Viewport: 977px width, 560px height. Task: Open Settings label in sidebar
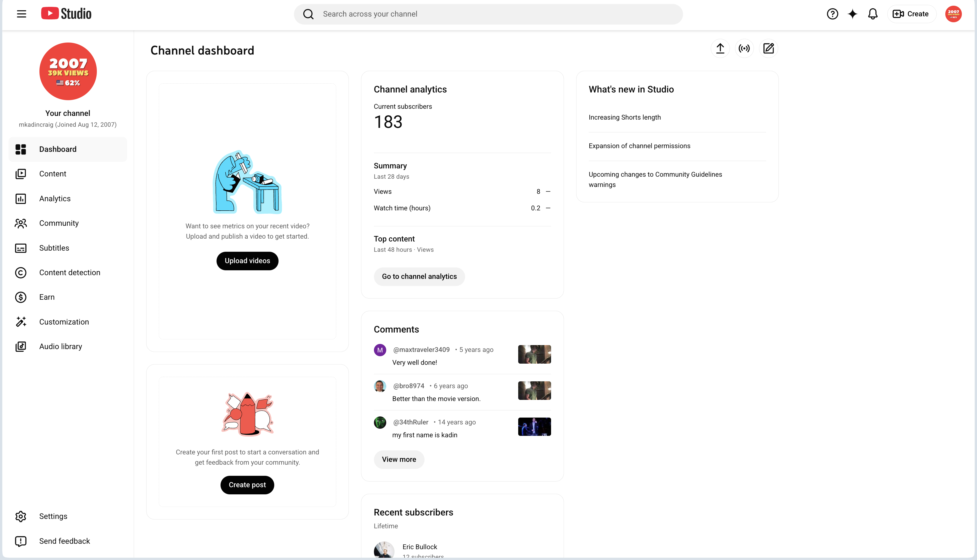coord(53,516)
